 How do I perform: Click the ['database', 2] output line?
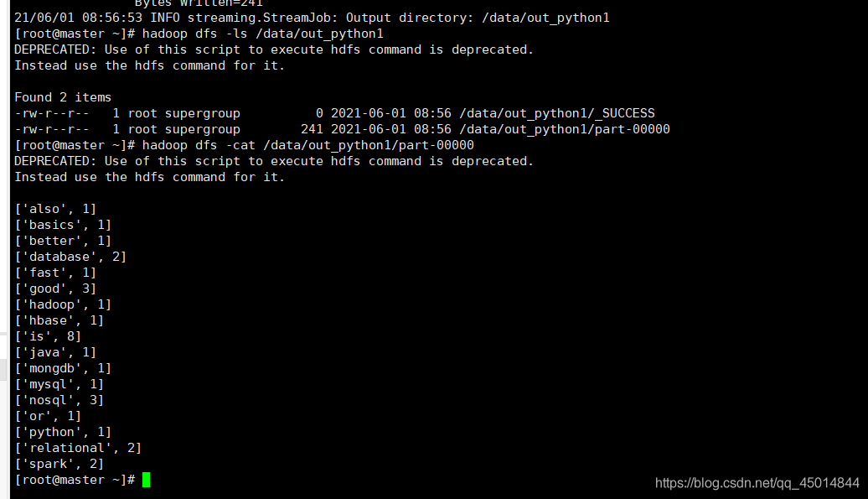click(70, 257)
